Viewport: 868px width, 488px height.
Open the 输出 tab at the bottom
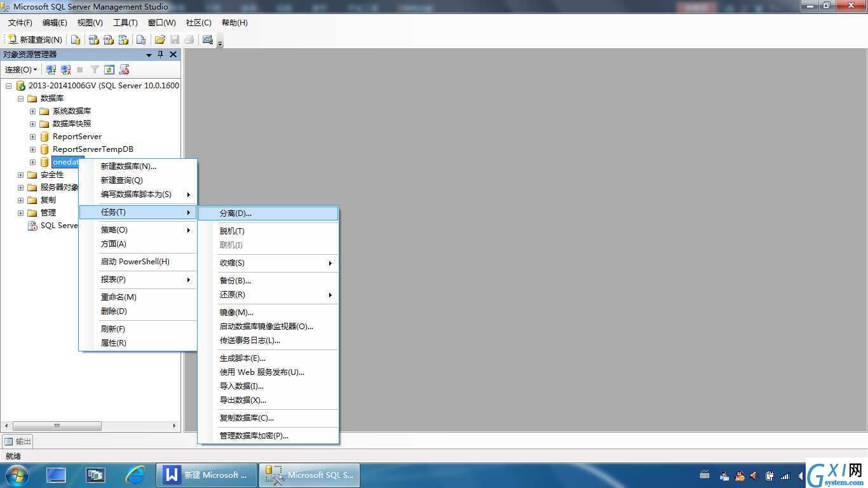pyautogui.click(x=18, y=441)
